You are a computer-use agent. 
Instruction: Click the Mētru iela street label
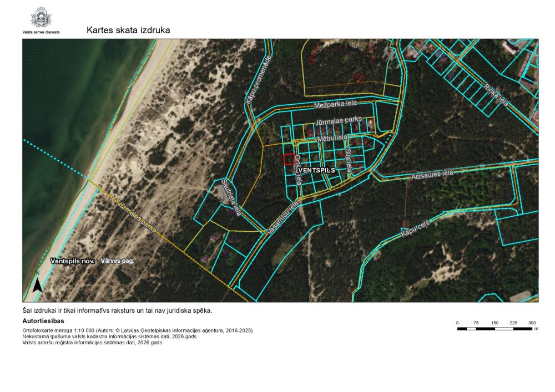332,137
